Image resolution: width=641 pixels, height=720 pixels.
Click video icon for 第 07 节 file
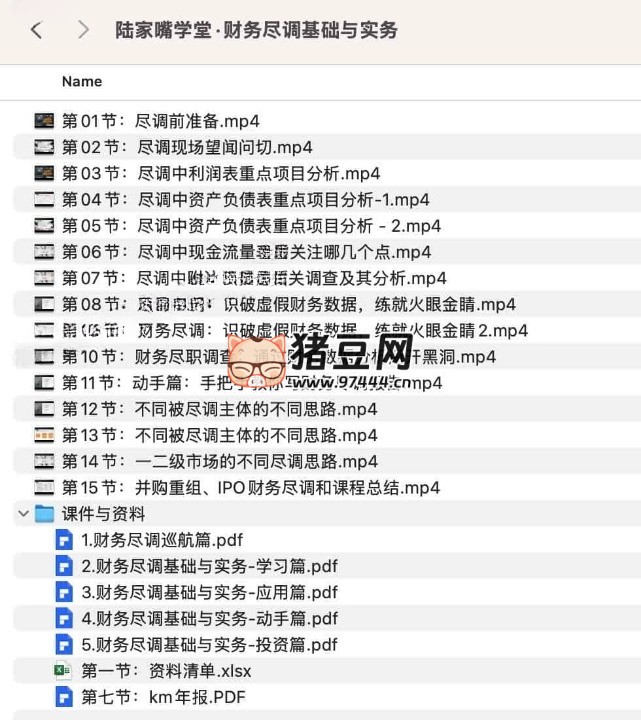44,278
